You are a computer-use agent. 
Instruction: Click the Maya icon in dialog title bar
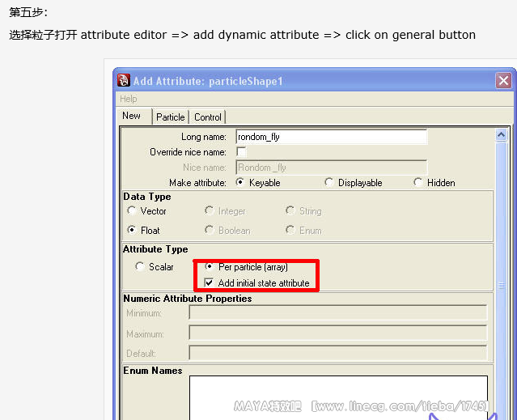[x=124, y=81]
